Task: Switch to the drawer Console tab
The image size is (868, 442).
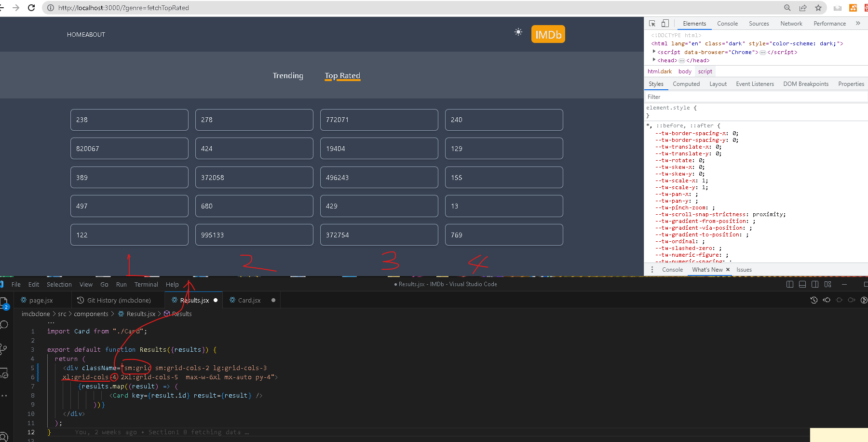Action: (x=672, y=270)
